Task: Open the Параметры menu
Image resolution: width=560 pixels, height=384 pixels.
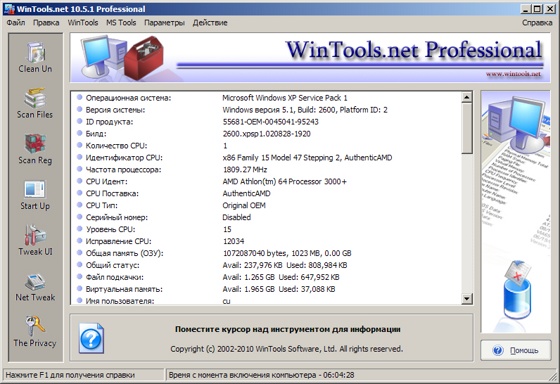Action: click(164, 23)
